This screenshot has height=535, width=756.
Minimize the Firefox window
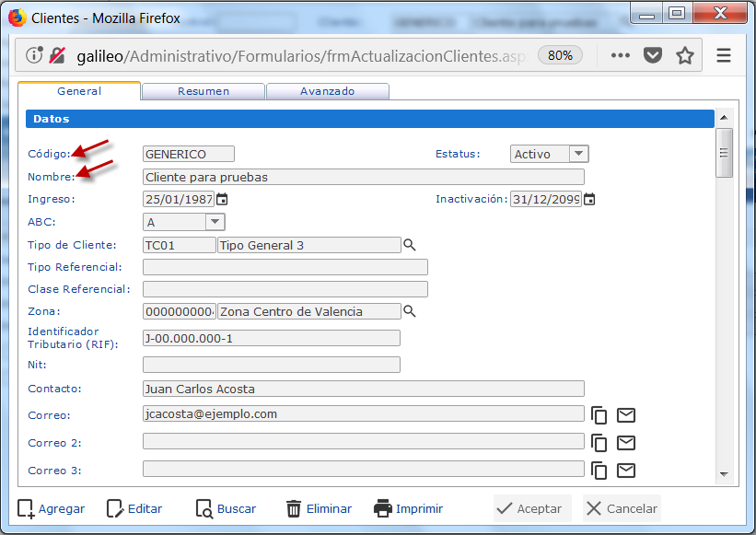point(646,13)
